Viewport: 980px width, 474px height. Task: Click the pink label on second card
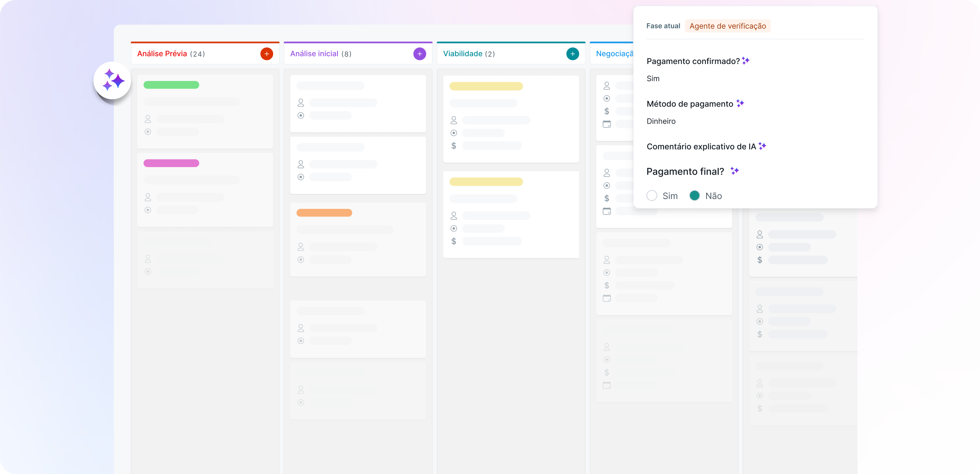click(x=171, y=163)
